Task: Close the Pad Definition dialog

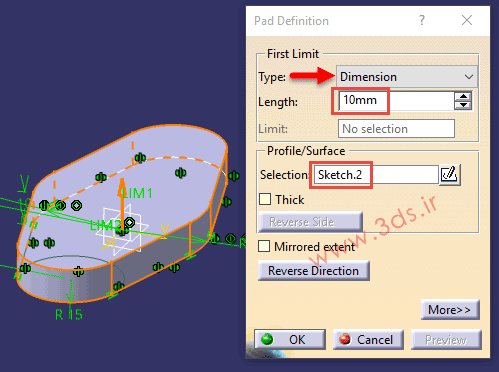Action: (467, 20)
